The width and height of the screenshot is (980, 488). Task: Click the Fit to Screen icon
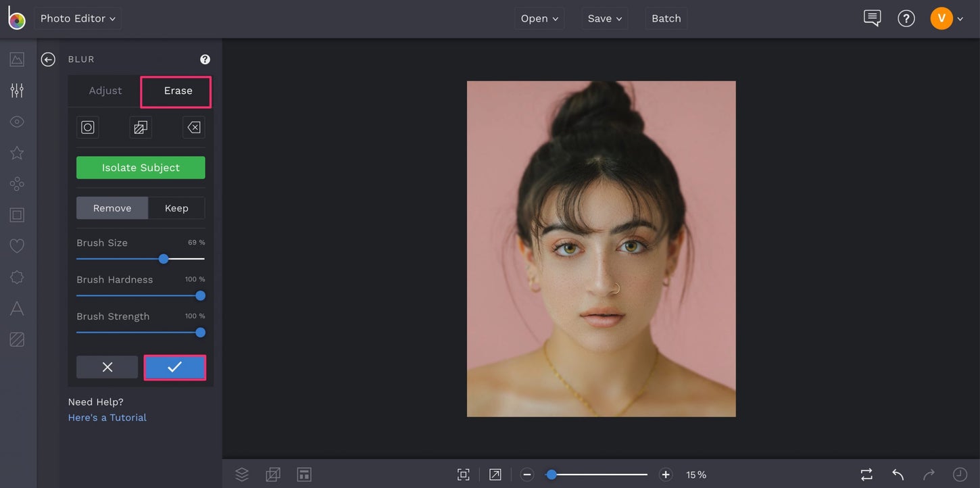(x=463, y=474)
